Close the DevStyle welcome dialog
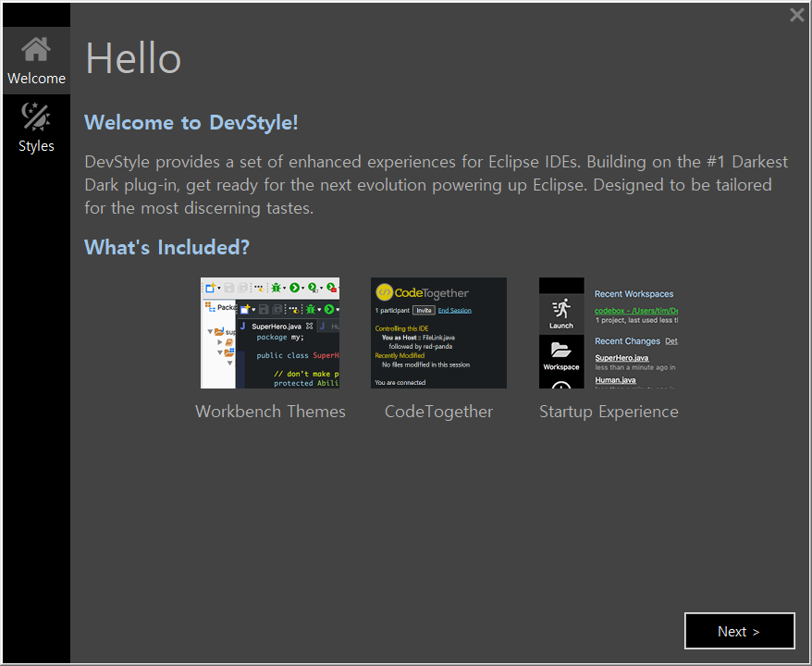The height and width of the screenshot is (666, 812). [796, 15]
